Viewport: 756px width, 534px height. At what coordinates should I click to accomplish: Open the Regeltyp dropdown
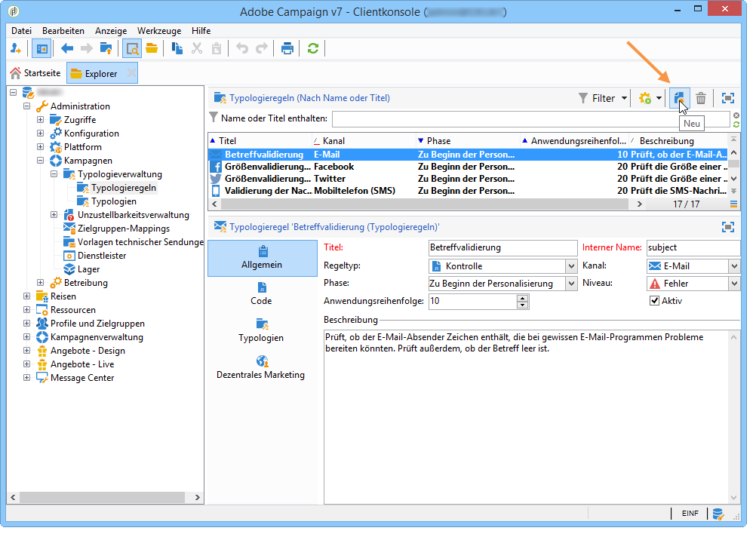click(x=571, y=266)
